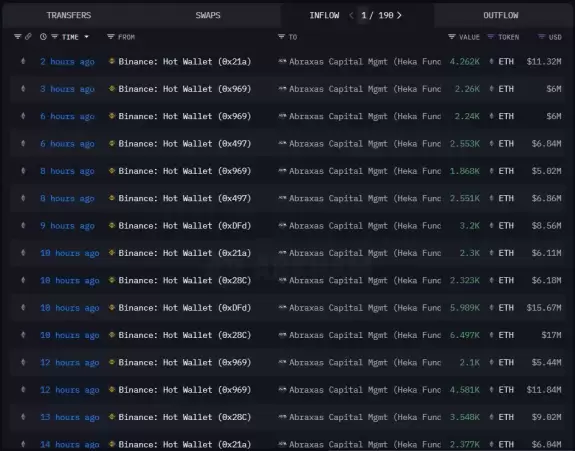Viewport: 575px width, 451px height.
Task: Select the value 4.262K
Action: tap(465, 62)
